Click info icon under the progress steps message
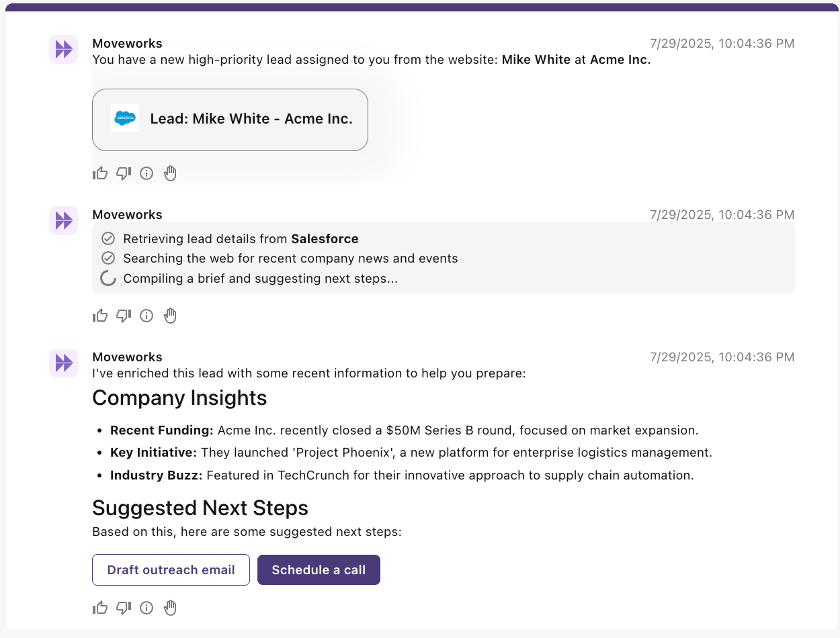The height and width of the screenshot is (638, 840). (x=146, y=316)
